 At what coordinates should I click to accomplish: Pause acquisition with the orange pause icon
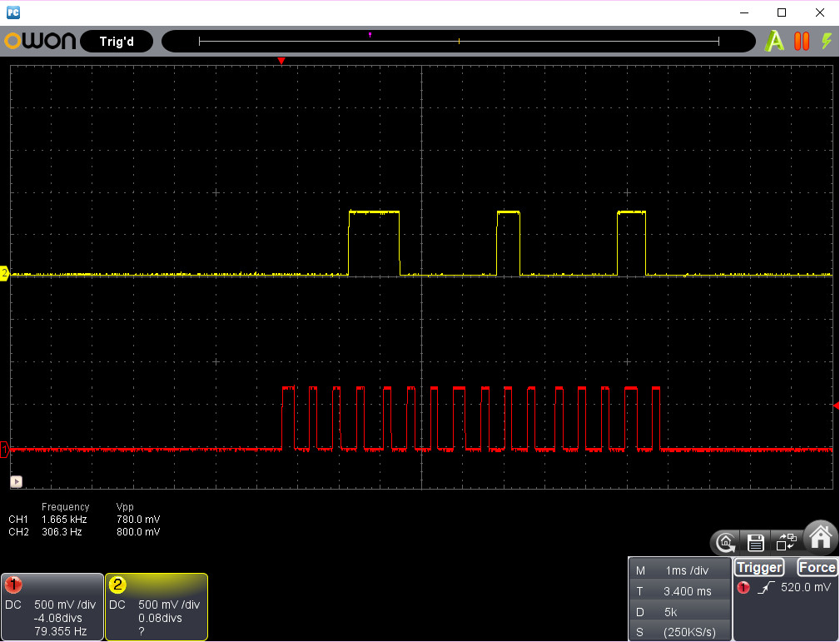pos(802,41)
